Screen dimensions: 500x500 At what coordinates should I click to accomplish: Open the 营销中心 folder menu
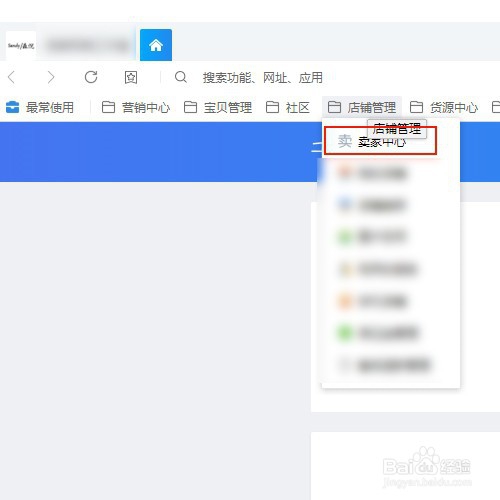[136, 107]
